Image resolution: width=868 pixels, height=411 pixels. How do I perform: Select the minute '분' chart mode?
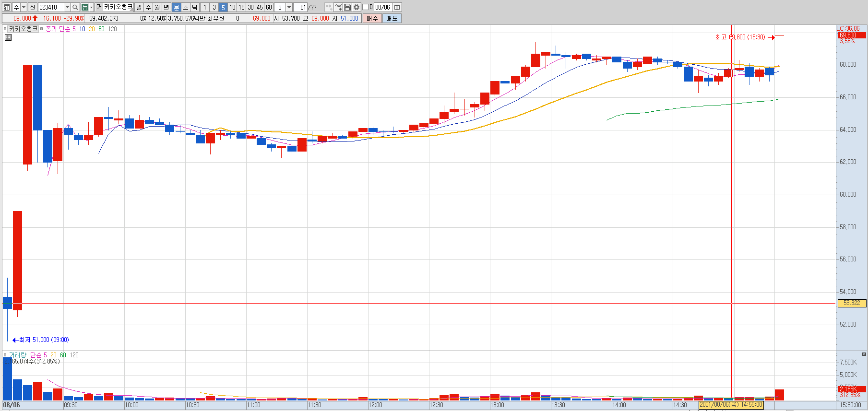[177, 7]
